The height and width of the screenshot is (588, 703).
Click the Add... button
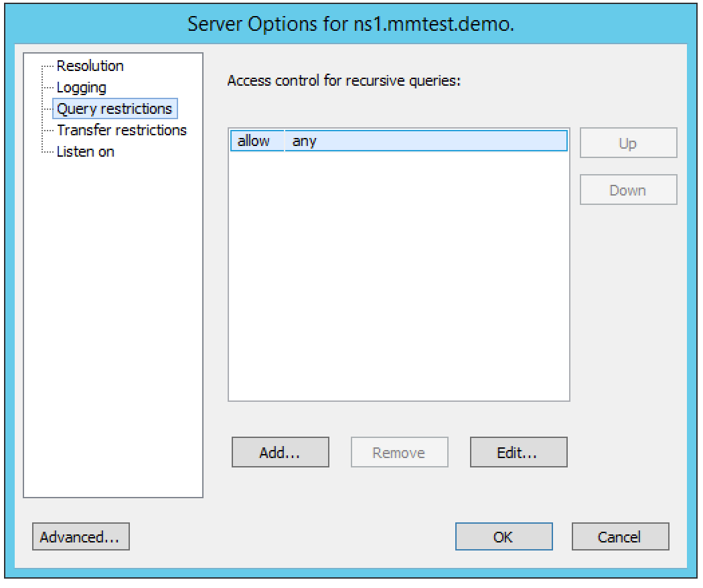(x=280, y=452)
